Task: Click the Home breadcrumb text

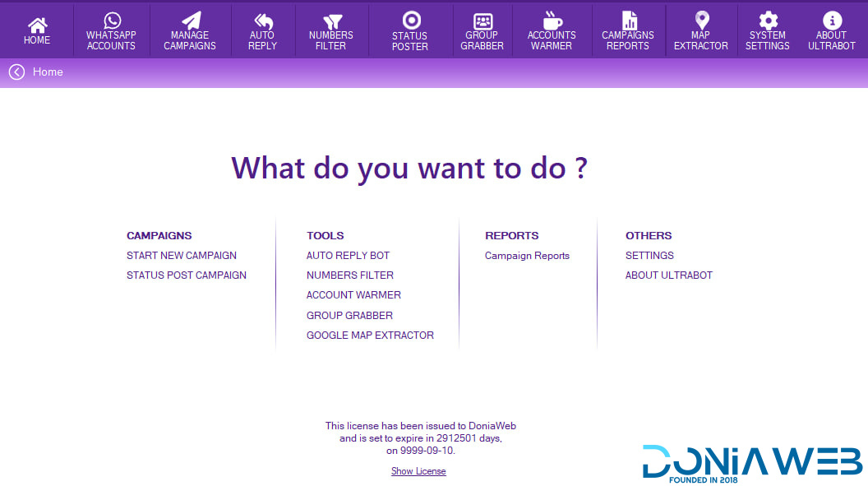Action: 48,72
